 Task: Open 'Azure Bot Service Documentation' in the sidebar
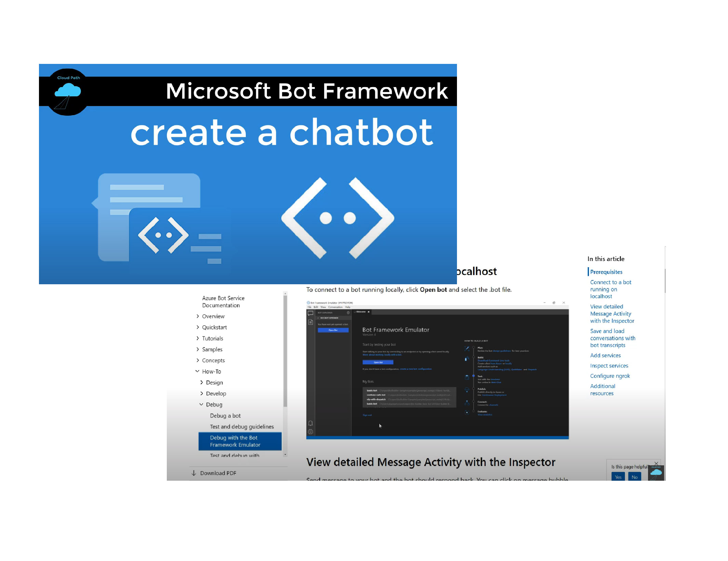click(x=223, y=302)
